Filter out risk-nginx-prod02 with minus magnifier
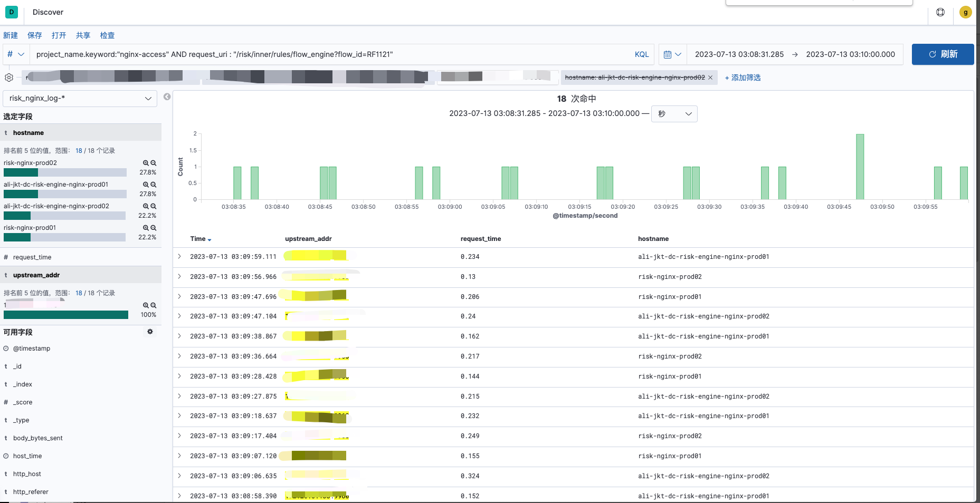The image size is (980, 503). (x=154, y=163)
